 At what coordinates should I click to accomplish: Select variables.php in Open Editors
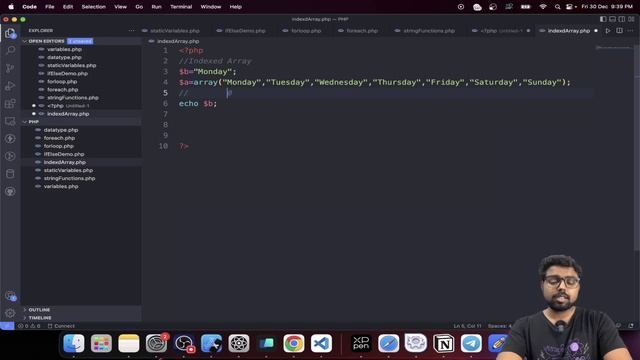click(x=64, y=49)
